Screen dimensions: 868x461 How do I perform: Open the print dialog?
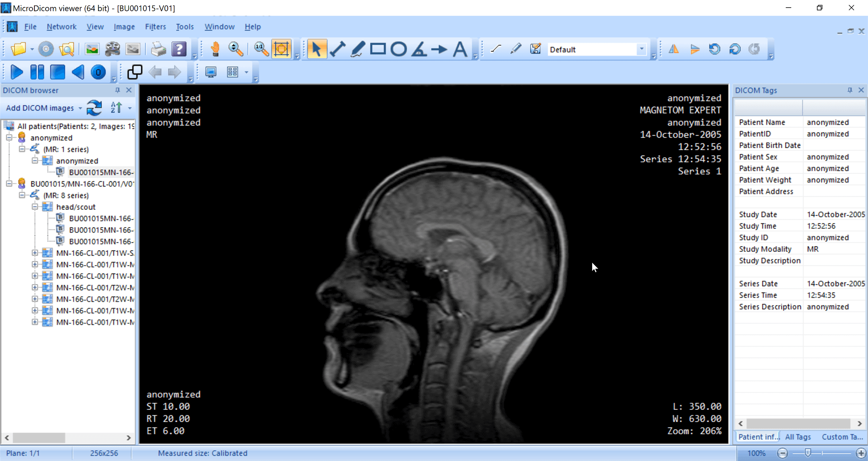point(157,49)
